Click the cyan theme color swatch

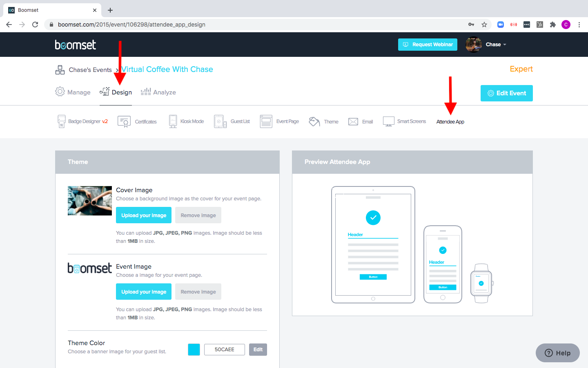pyautogui.click(x=194, y=350)
